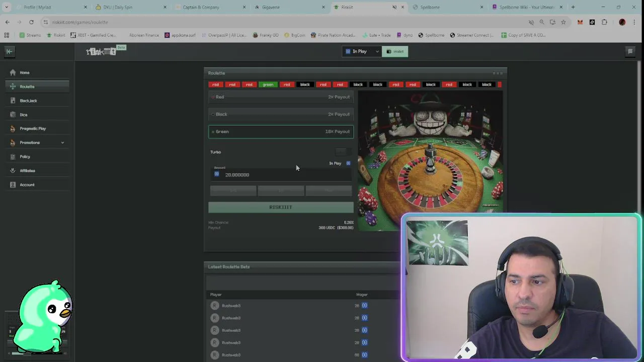Open the Lute • Trade bookmark
644x362 pixels.
[x=376, y=35]
